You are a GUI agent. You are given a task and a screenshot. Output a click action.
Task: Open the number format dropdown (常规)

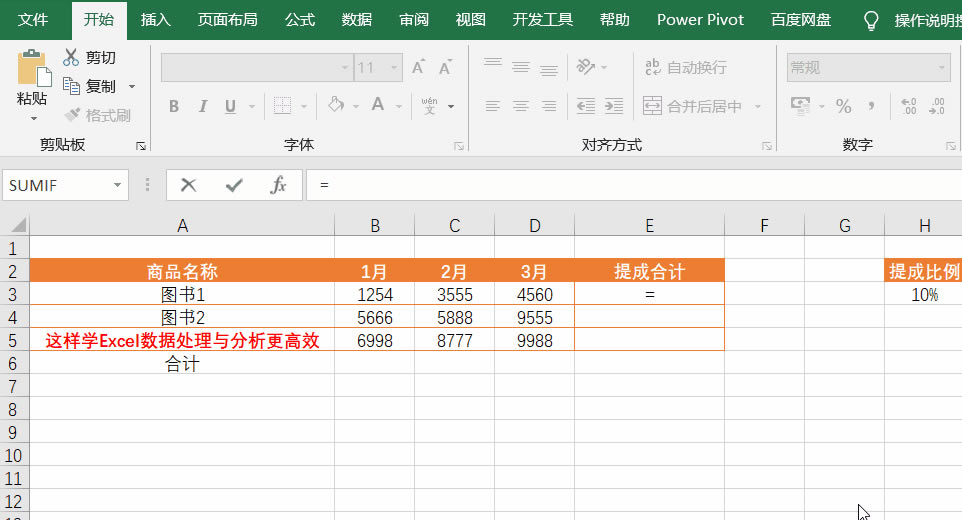pos(941,67)
